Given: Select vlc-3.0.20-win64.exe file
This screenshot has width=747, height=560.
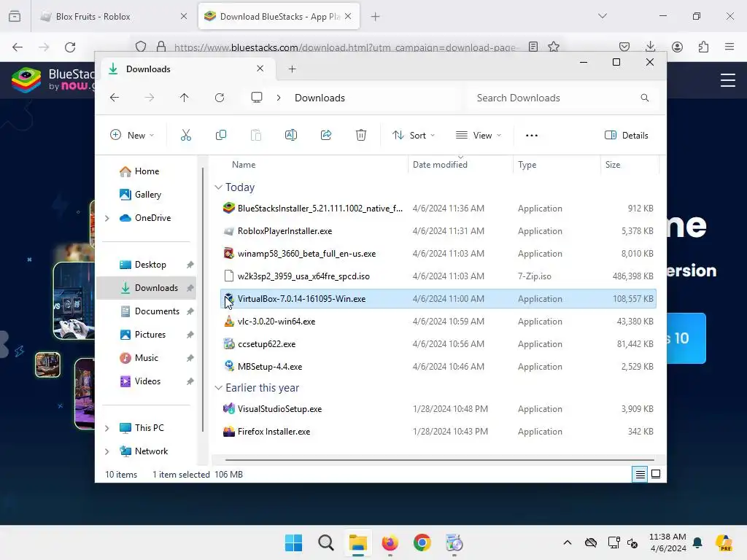Looking at the screenshot, I should [x=438, y=322].
